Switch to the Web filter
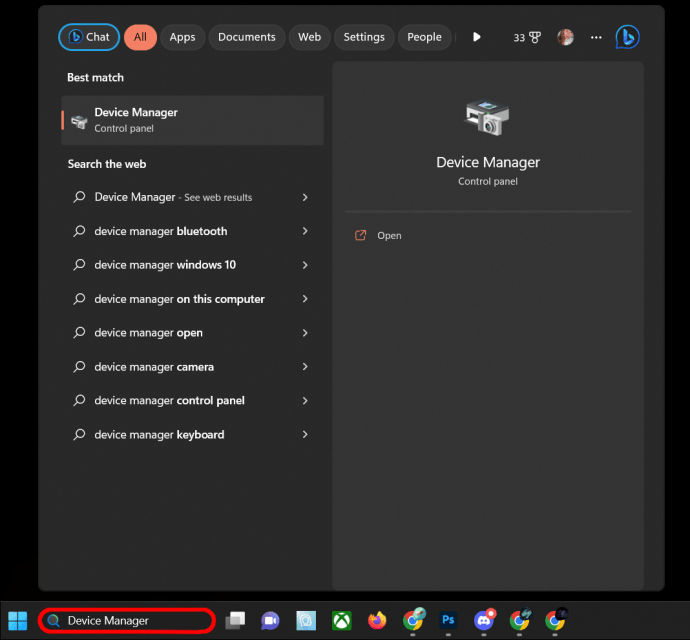 coord(309,37)
